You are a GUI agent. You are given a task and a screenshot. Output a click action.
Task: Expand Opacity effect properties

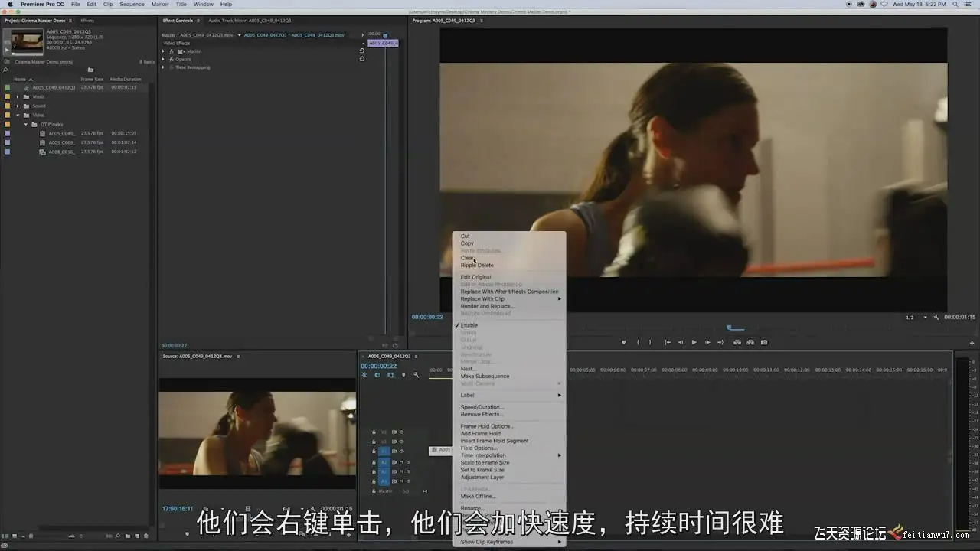point(163,59)
